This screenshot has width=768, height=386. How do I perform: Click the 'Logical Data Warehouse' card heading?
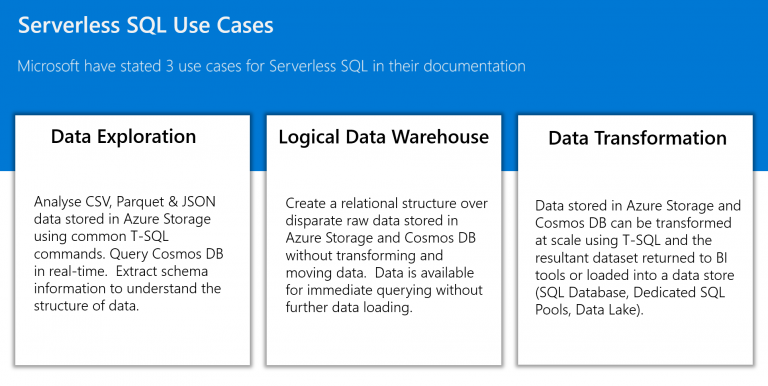click(x=384, y=137)
